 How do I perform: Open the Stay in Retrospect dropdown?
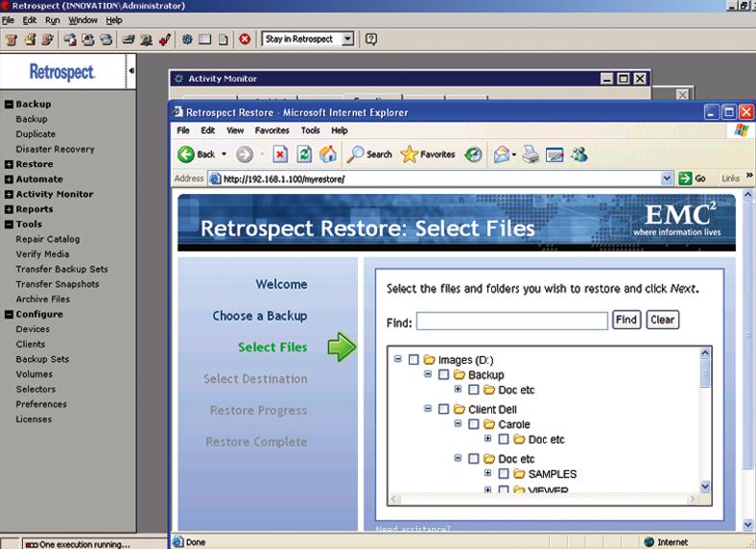tap(347, 39)
